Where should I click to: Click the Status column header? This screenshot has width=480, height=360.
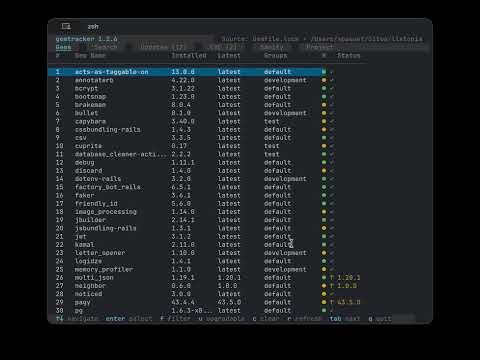point(349,55)
